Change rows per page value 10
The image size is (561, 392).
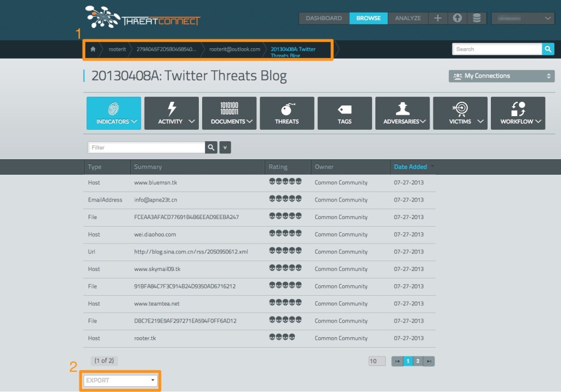pyautogui.click(x=377, y=361)
